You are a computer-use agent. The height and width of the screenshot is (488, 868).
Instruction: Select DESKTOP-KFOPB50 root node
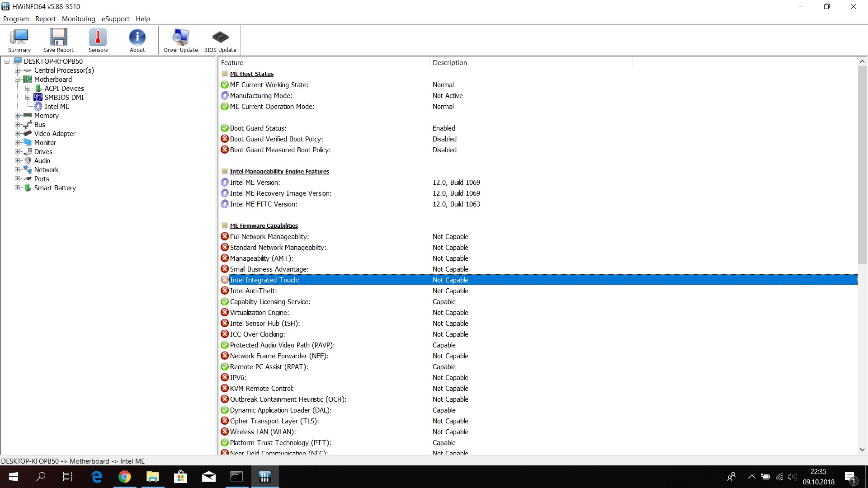tap(53, 61)
